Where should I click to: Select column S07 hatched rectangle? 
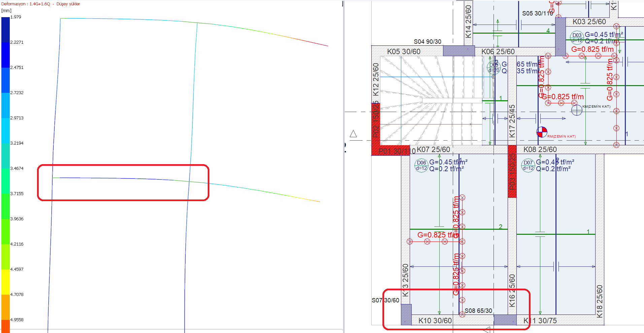tap(406, 314)
